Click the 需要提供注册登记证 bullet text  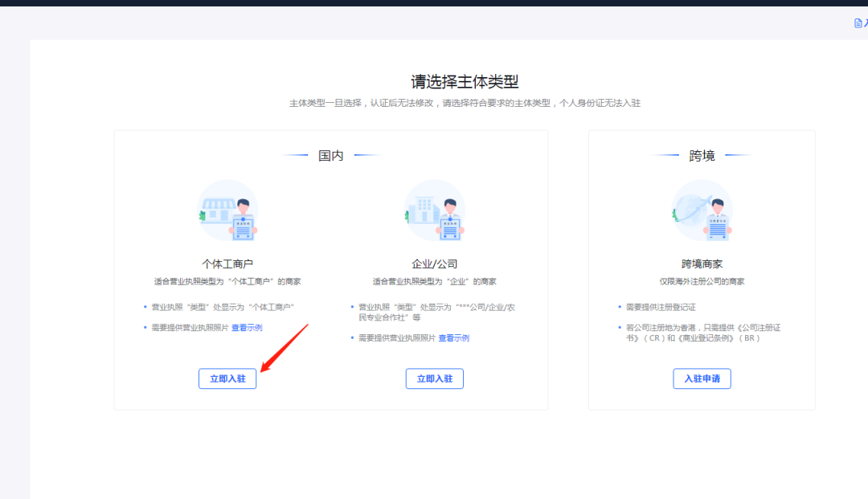click(x=661, y=307)
